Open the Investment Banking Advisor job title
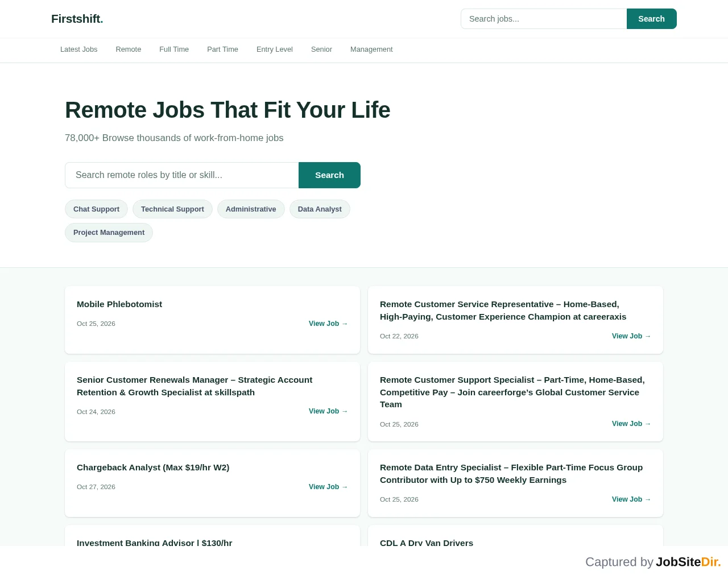 point(155,543)
